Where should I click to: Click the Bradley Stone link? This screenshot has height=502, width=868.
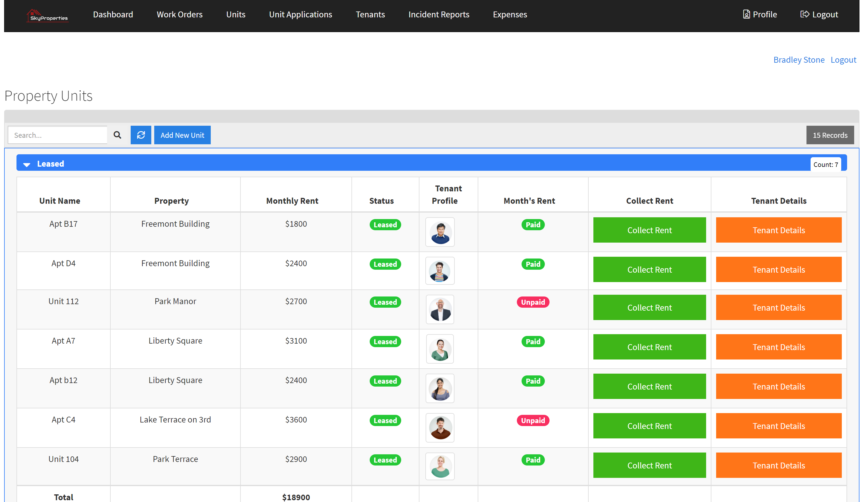[799, 59]
